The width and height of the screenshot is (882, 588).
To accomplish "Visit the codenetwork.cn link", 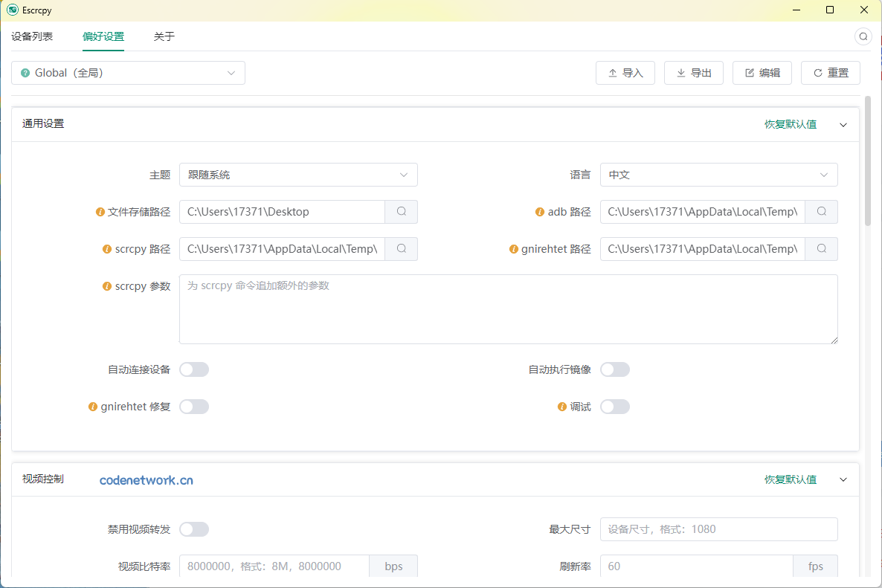I will [146, 479].
